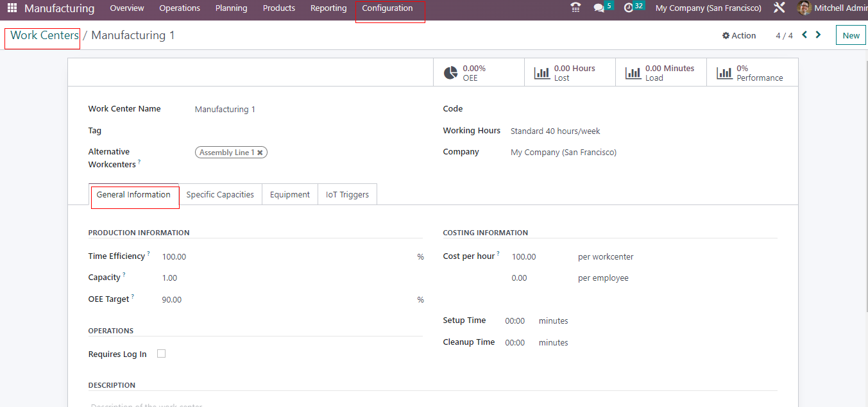Open the Action gear dropdown
This screenshot has height=407, width=868.
(x=739, y=36)
